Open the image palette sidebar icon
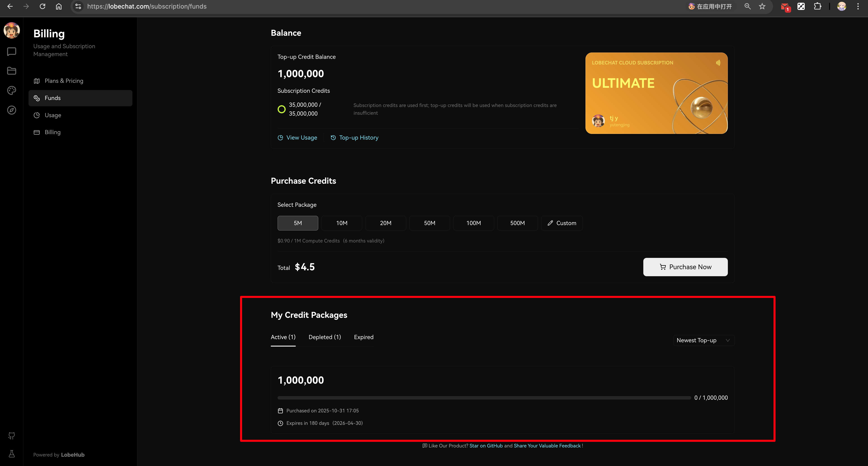This screenshot has width=868, height=466. 12,90
